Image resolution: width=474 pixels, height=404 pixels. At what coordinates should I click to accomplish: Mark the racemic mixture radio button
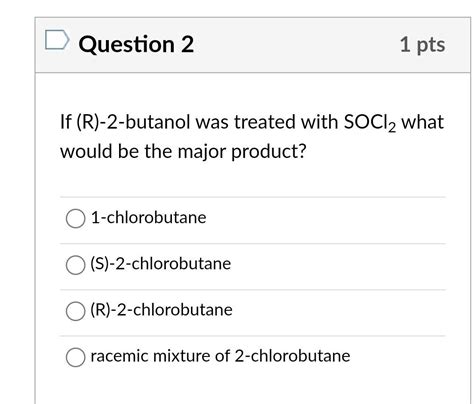coord(75,357)
